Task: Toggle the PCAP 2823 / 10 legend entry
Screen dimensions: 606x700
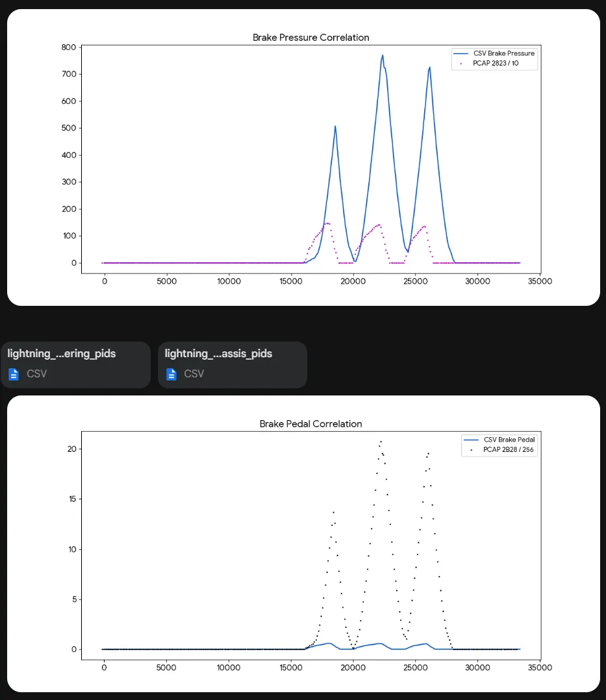Action: 494,62
